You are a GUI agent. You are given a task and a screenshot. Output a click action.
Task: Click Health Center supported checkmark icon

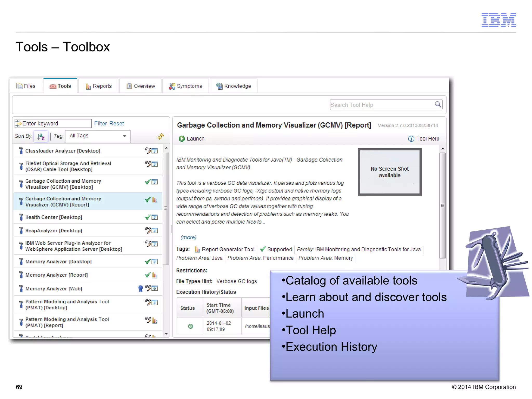tap(148, 217)
